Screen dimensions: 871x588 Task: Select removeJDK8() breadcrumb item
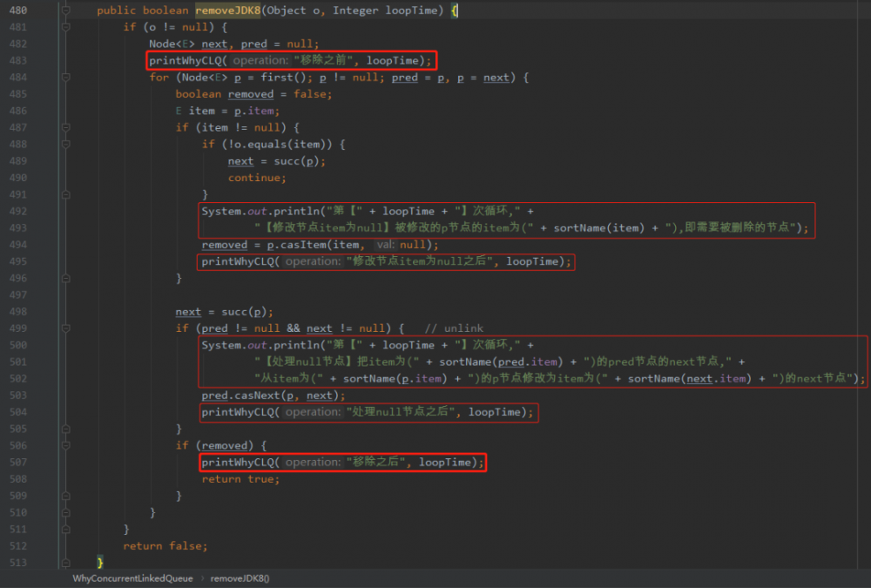click(240, 578)
